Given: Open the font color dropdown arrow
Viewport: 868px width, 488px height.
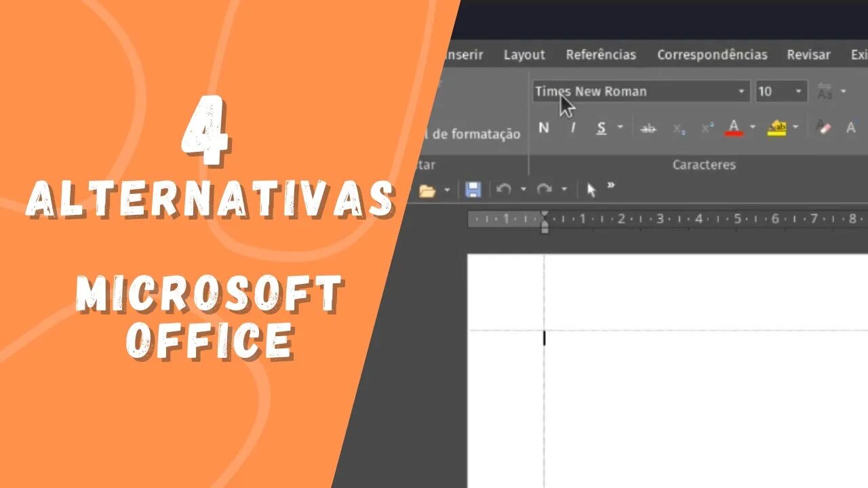Looking at the screenshot, I should coord(752,127).
